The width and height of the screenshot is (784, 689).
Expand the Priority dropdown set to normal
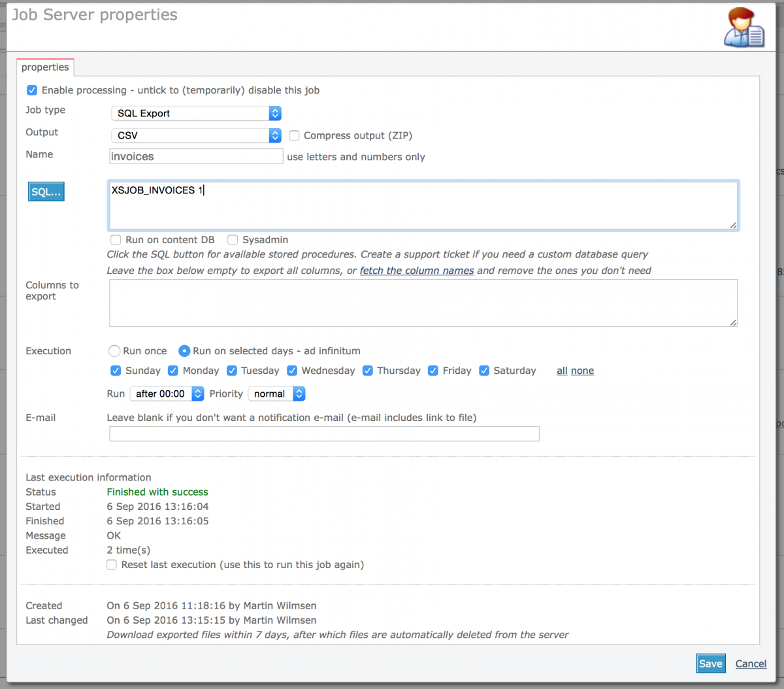pyautogui.click(x=276, y=394)
